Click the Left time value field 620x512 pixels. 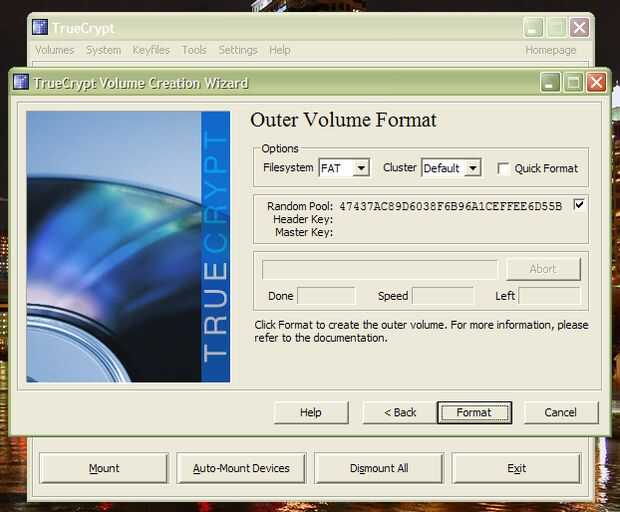coord(549,296)
